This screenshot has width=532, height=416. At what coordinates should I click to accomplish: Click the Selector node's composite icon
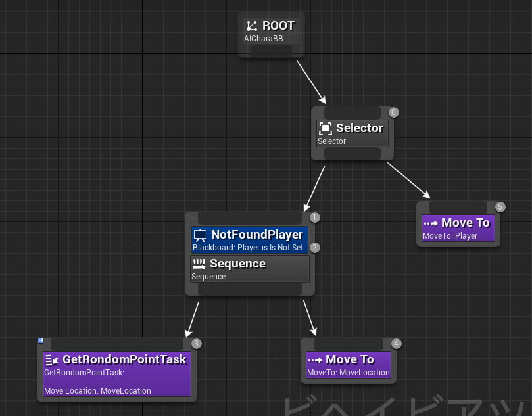tap(325, 129)
